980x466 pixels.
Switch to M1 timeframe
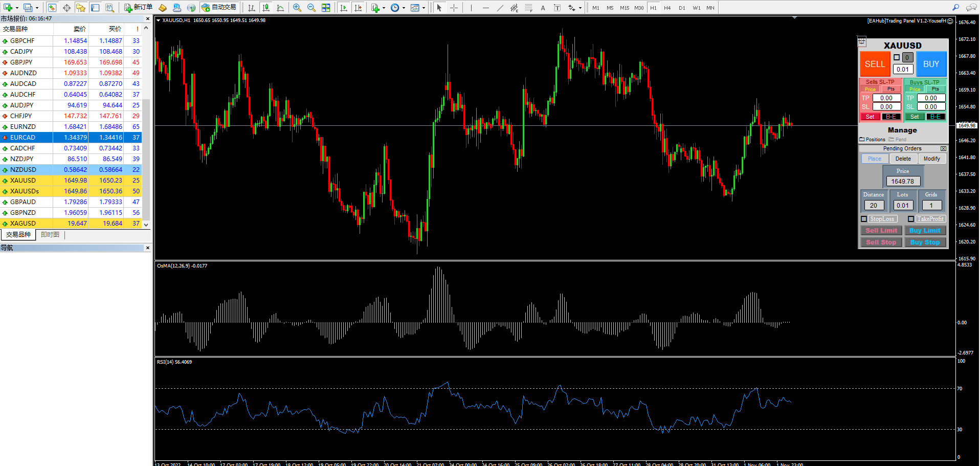point(596,8)
